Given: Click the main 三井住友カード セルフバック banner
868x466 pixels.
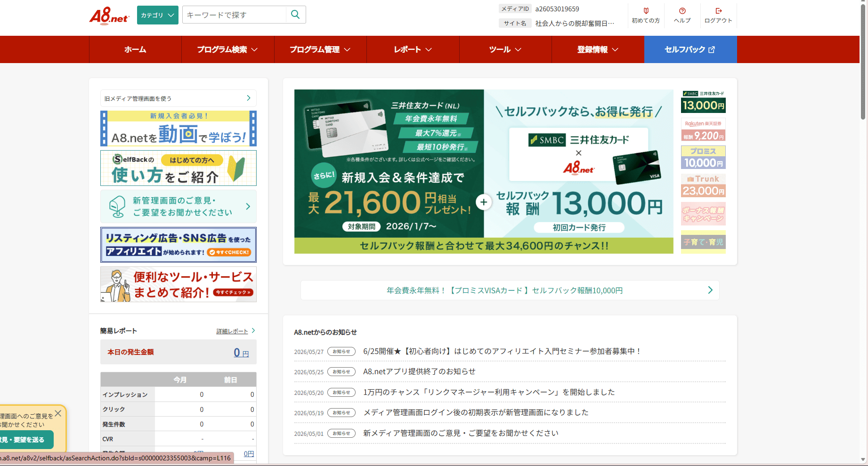Looking at the screenshot, I should coord(484,171).
